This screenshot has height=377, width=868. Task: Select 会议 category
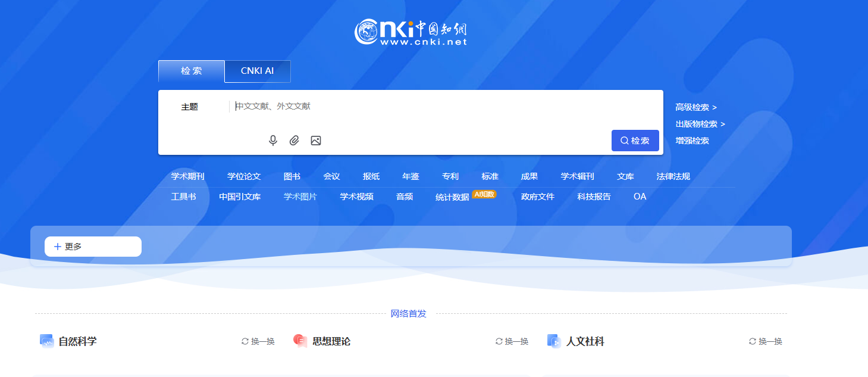point(331,176)
